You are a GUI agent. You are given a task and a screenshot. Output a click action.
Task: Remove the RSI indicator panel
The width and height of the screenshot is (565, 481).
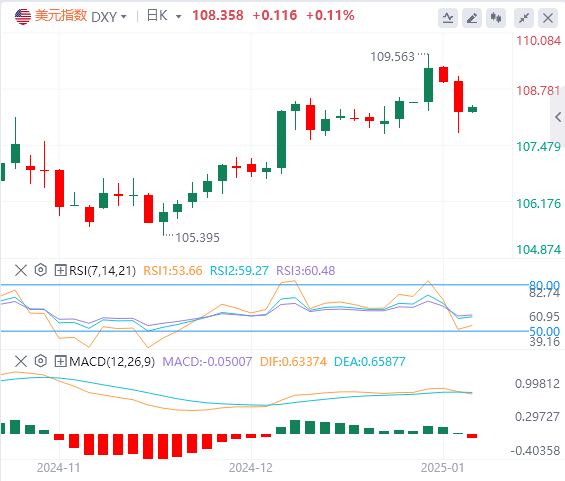click(x=21, y=270)
